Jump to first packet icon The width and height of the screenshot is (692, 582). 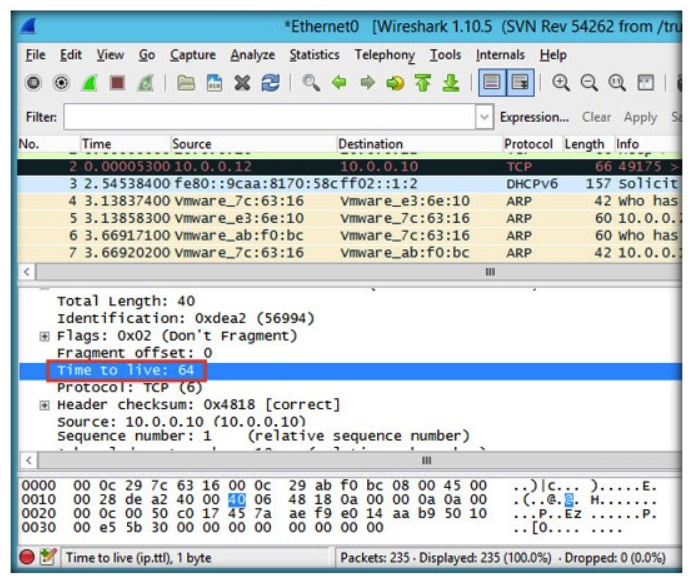(423, 83)
